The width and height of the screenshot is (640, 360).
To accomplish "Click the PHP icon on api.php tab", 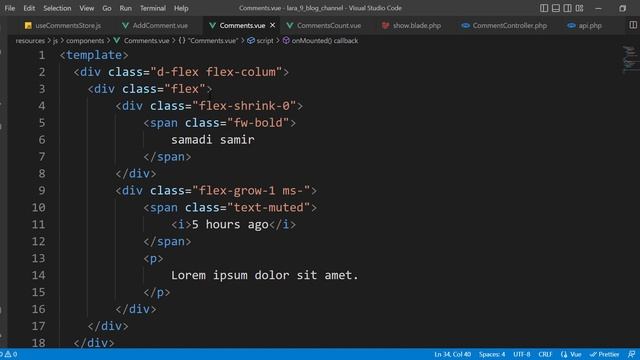I will point(571,25).
